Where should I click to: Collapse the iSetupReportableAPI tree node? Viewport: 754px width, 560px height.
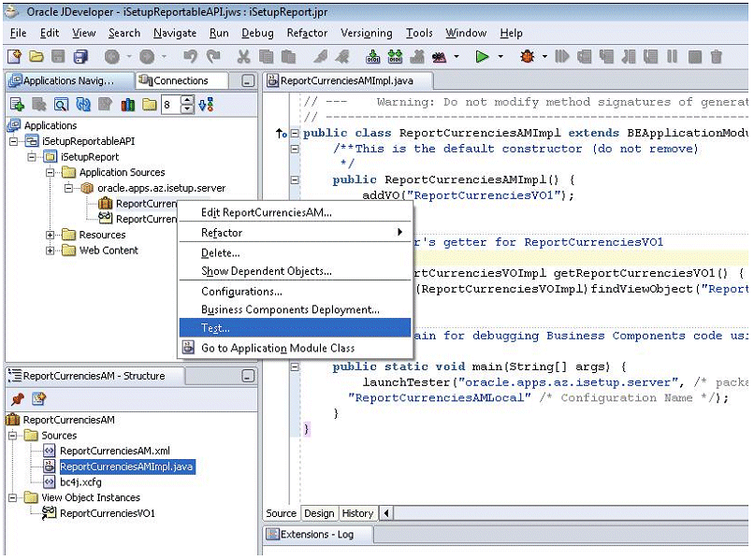pyautogui.click(x=13, y=141)
